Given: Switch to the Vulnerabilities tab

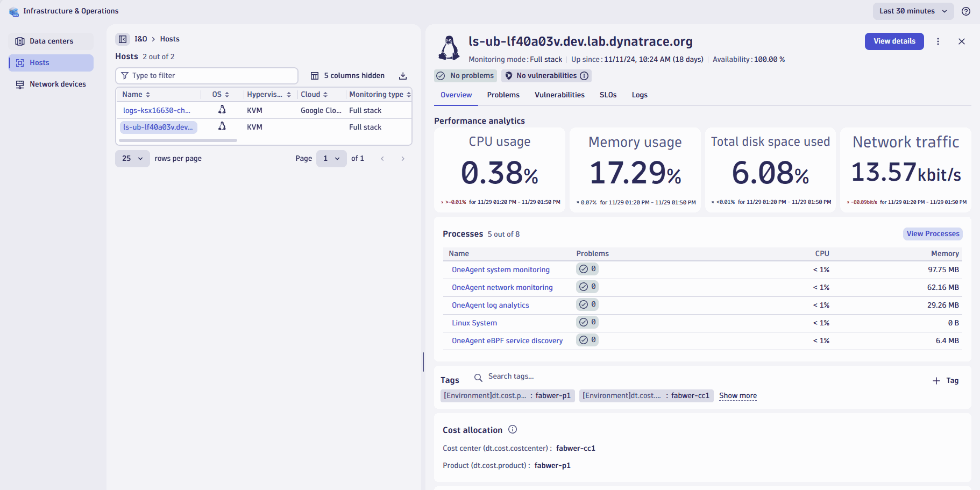Looking at the screenshot, I should click(x=559, y=95).
